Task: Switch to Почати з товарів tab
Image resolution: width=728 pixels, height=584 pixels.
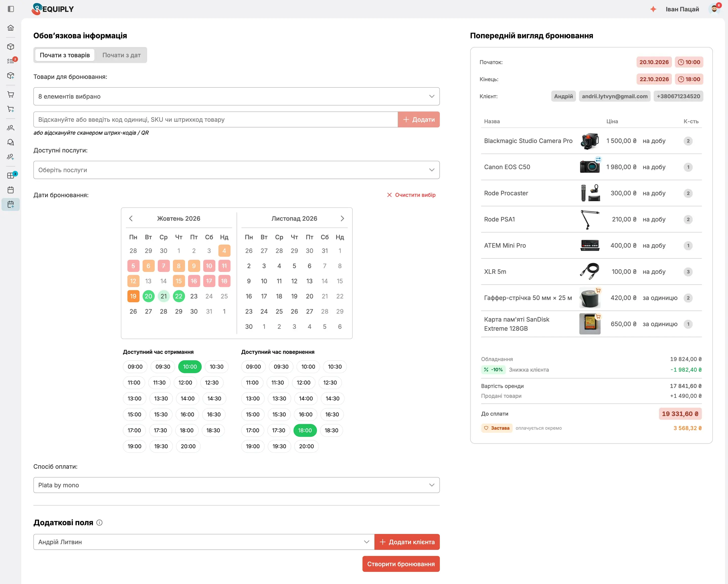Action: tap(65, 55)
